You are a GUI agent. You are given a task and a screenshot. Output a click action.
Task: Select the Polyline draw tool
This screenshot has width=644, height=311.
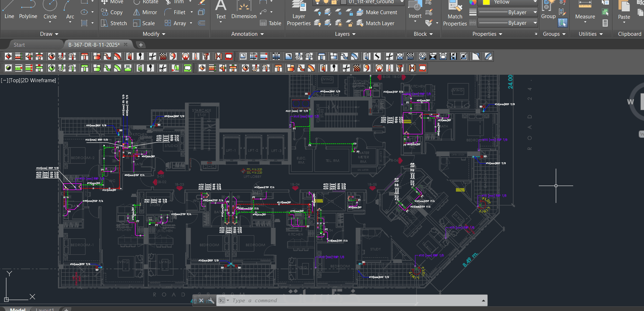coord(28,11)
